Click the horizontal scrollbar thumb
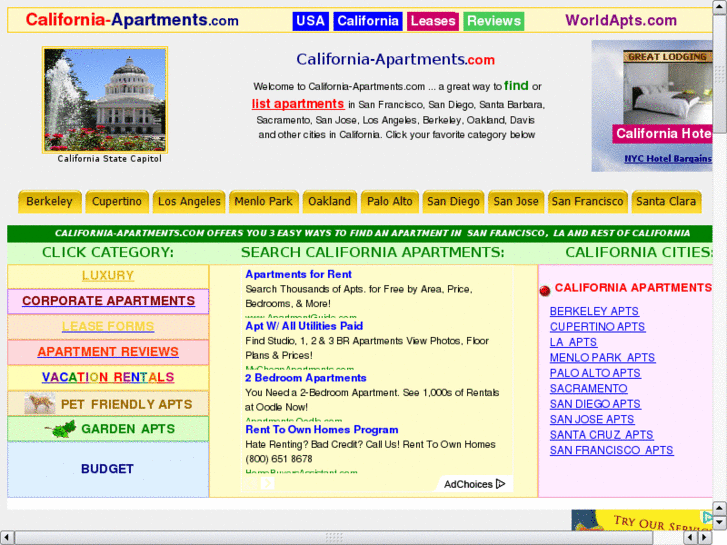Viewport: 727px width, 545px height. (334, 538)
